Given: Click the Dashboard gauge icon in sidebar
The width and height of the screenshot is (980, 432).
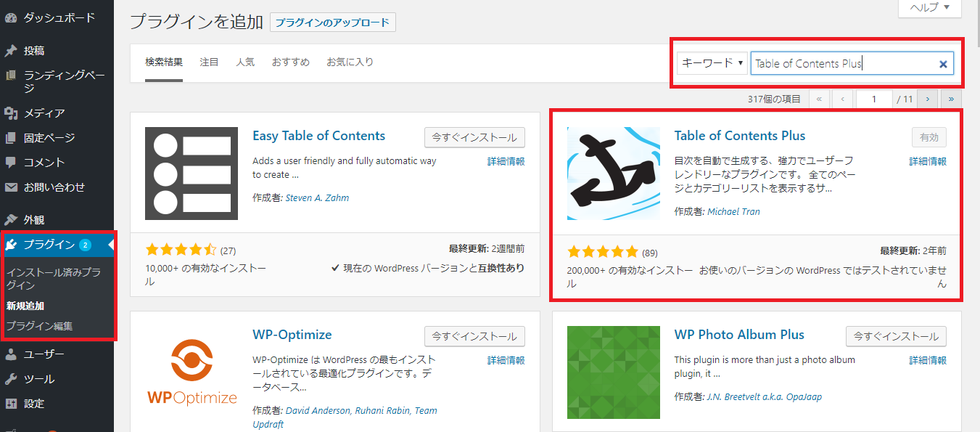Looking at the screenshot, I should pos(11,18).
